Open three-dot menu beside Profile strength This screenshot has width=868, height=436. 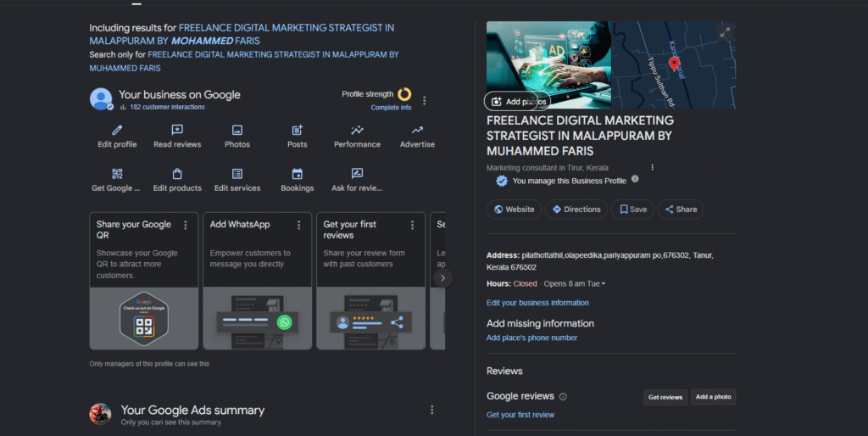(425, 100)
